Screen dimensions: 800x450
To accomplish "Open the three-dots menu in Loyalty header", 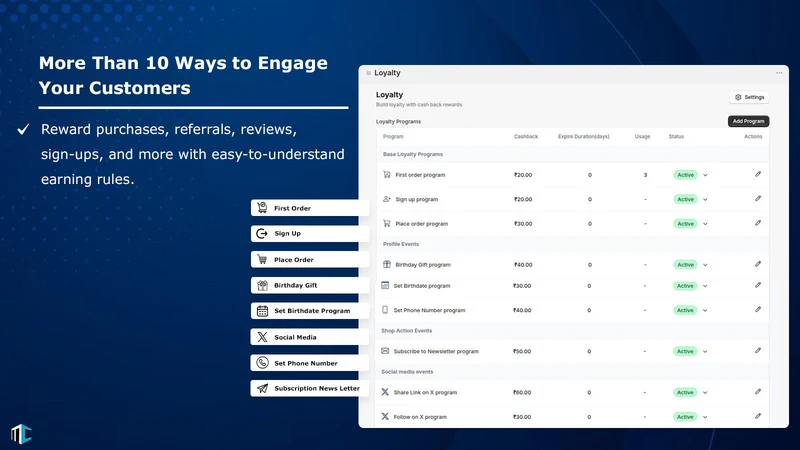I will click(779, 73).
